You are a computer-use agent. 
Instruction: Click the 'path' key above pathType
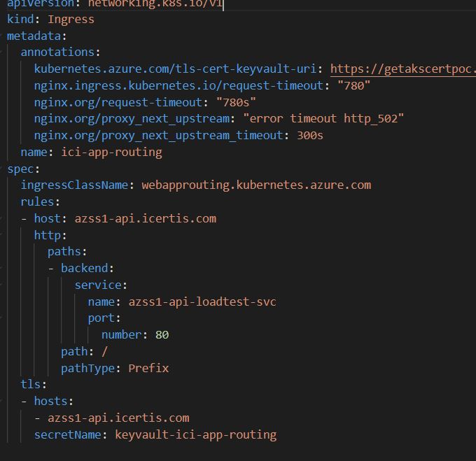click(74, 352)
